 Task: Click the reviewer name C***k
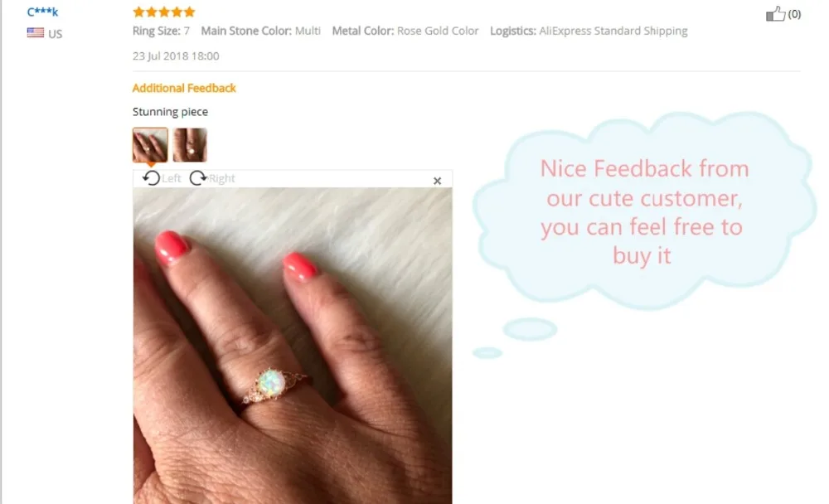tap(42, 12)
